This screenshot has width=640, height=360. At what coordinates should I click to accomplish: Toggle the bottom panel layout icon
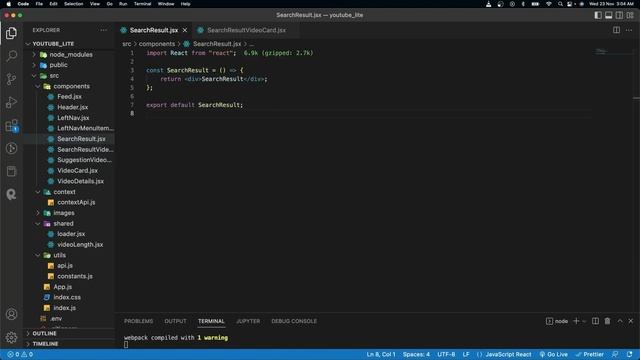pos(609,15)
